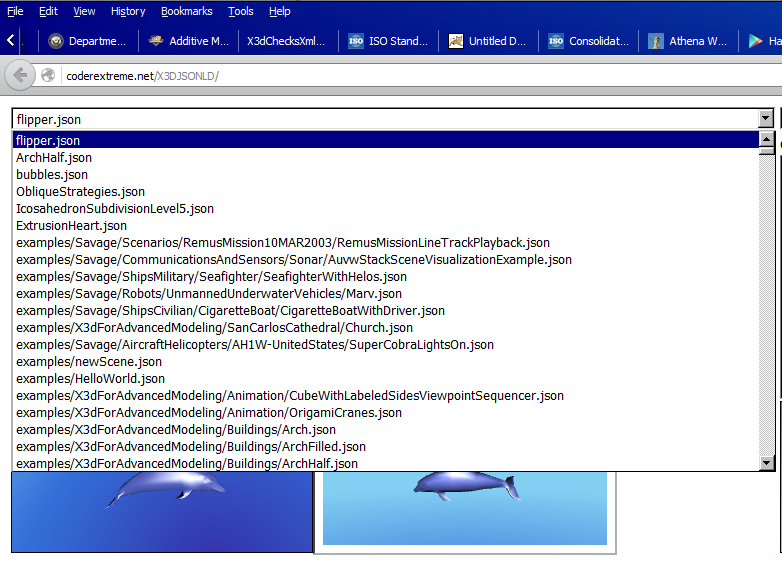Pick ExtrusionHeart.json from the list
The image size is (782, 564).
(x=71, y=226)
